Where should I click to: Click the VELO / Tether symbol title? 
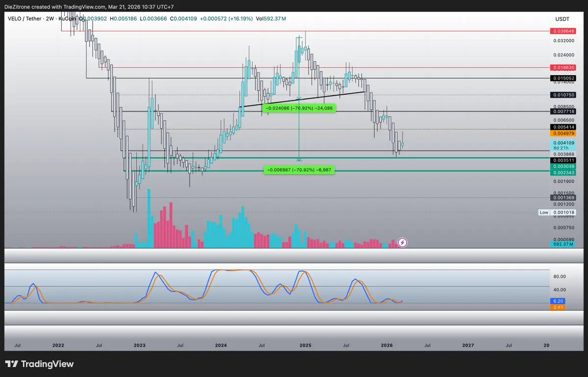(x=25, y=19)
